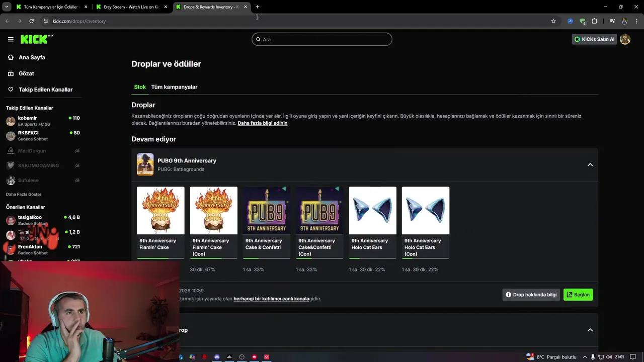Go back in browser history

pos(7,21)
